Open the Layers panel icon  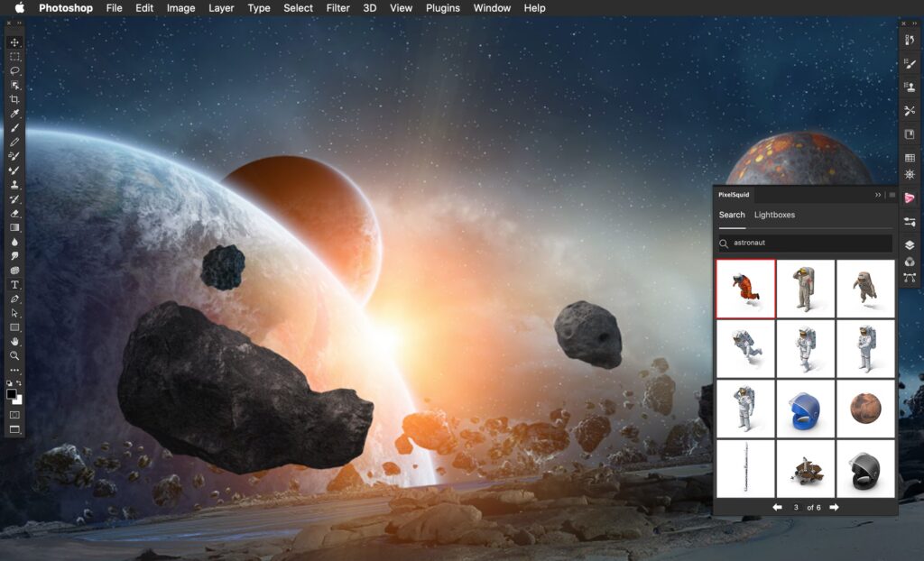tap(910, 244)
